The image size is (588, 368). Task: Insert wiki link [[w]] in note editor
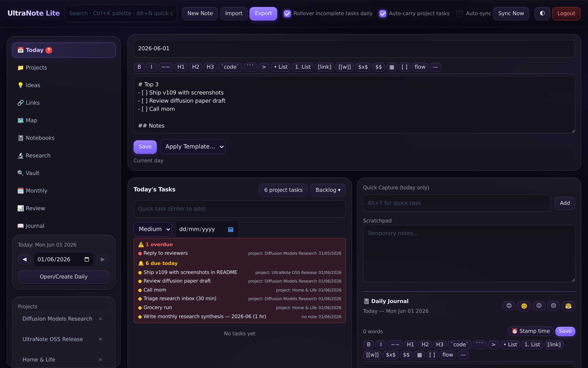pos(345,67)
